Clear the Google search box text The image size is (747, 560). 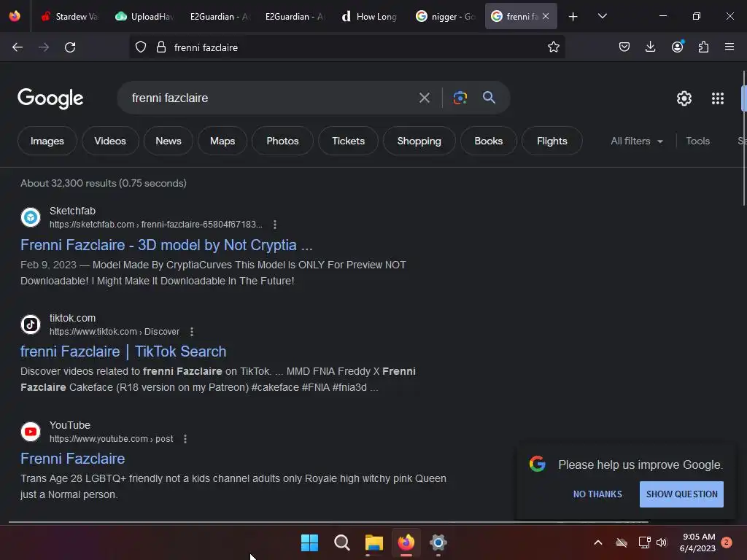tap(424, 98)
